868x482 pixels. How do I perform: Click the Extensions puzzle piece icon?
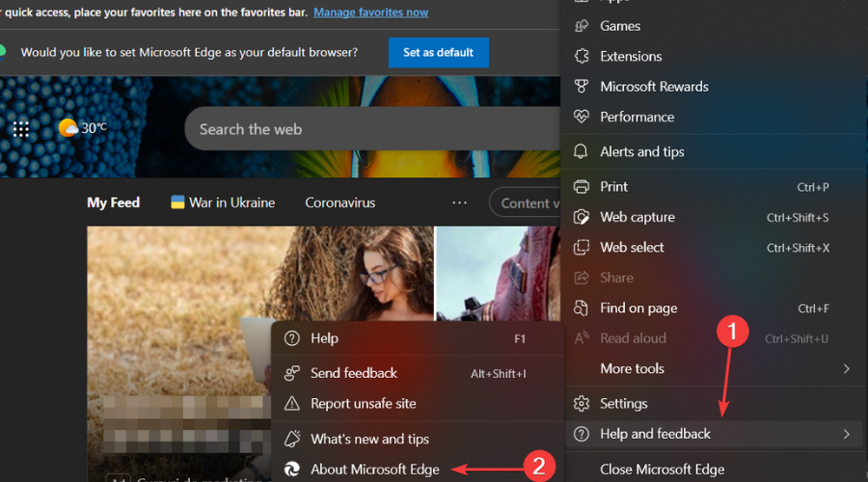581,56
